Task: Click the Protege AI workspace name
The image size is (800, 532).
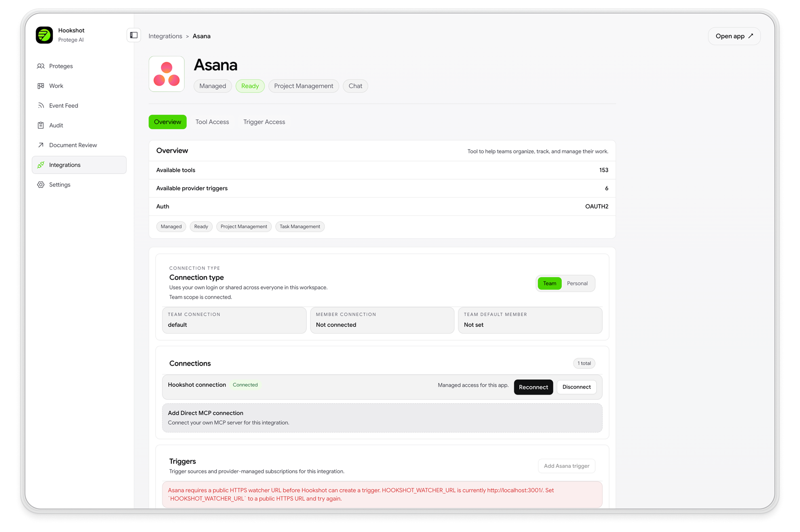Action: [x=71, y=40]
